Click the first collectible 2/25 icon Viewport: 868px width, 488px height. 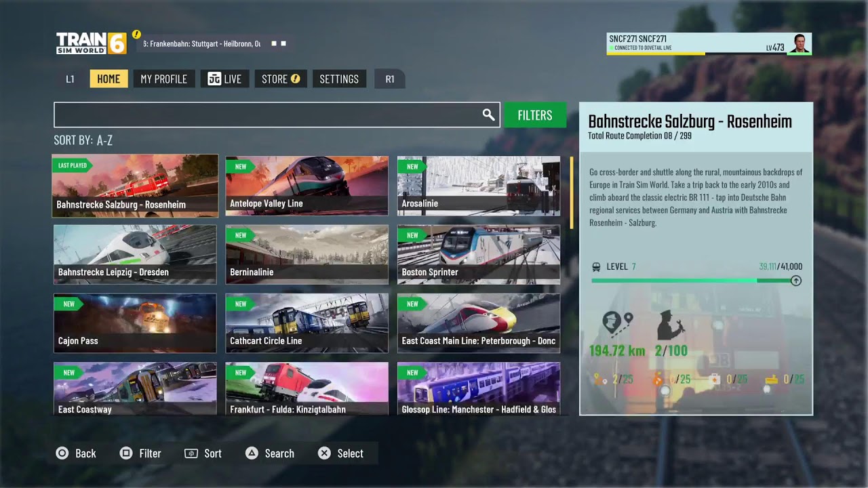pyautogui.click(x=599, y=380)
